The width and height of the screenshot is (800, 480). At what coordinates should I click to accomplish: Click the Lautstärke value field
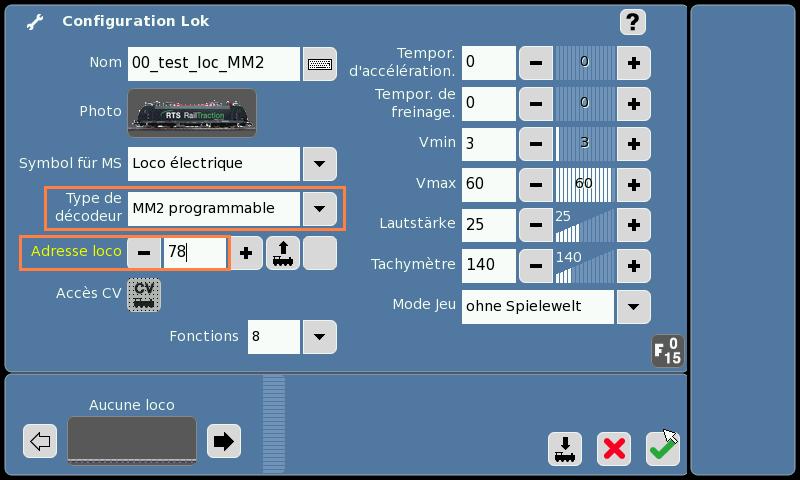489,225
